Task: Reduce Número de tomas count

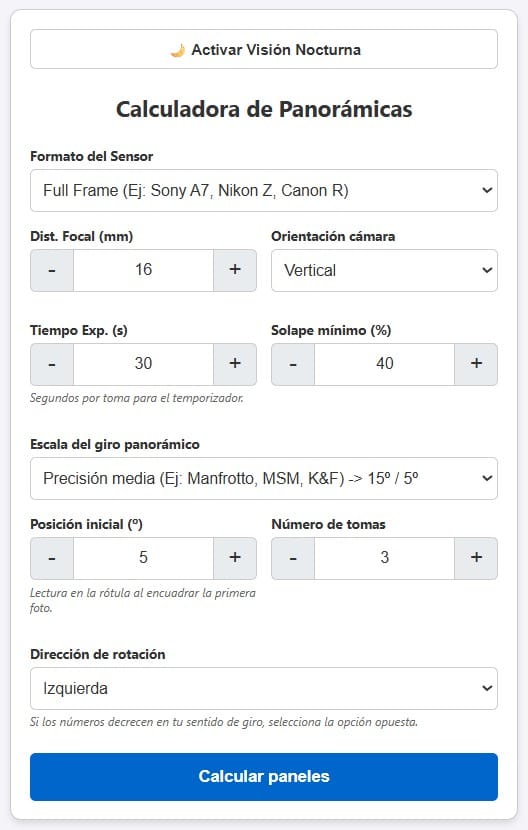Action: coord(293,558)
